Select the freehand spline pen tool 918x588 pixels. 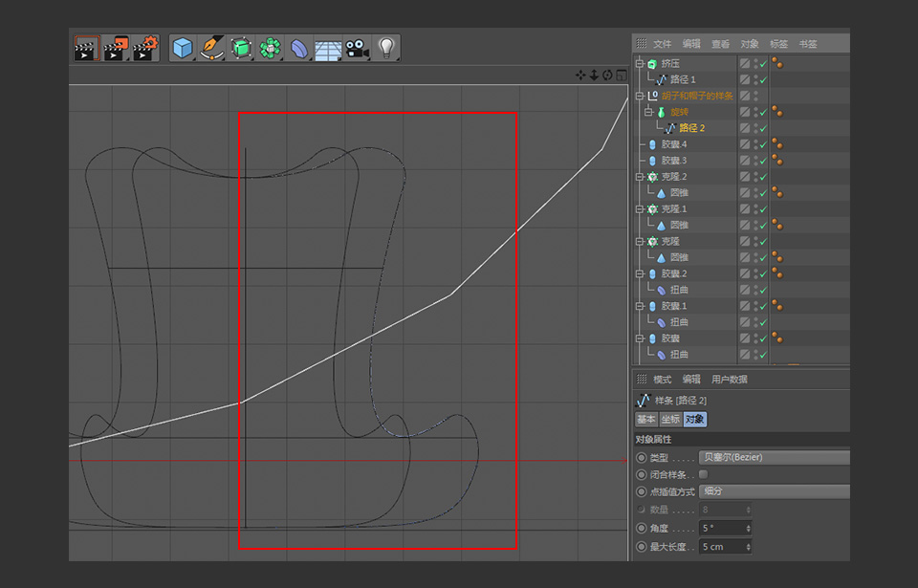point(210,48)
